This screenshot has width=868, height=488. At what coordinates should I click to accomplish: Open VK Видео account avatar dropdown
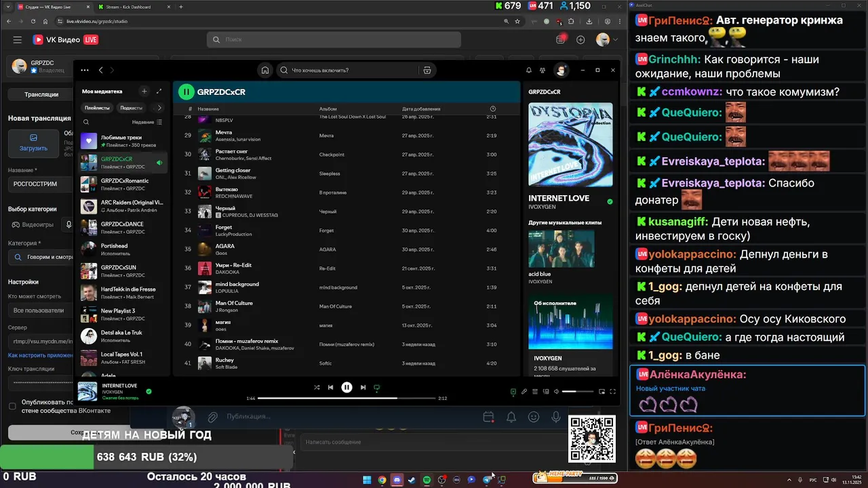[607, 40]
